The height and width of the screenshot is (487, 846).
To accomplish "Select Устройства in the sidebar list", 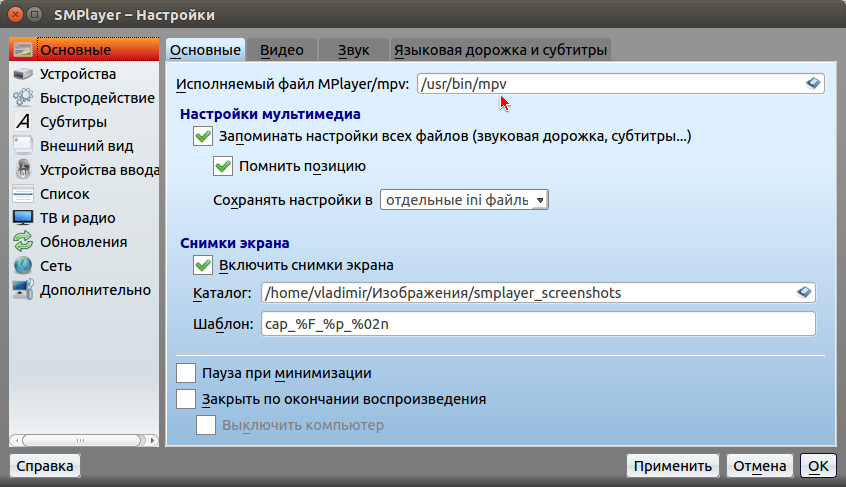I will [84, 74].
